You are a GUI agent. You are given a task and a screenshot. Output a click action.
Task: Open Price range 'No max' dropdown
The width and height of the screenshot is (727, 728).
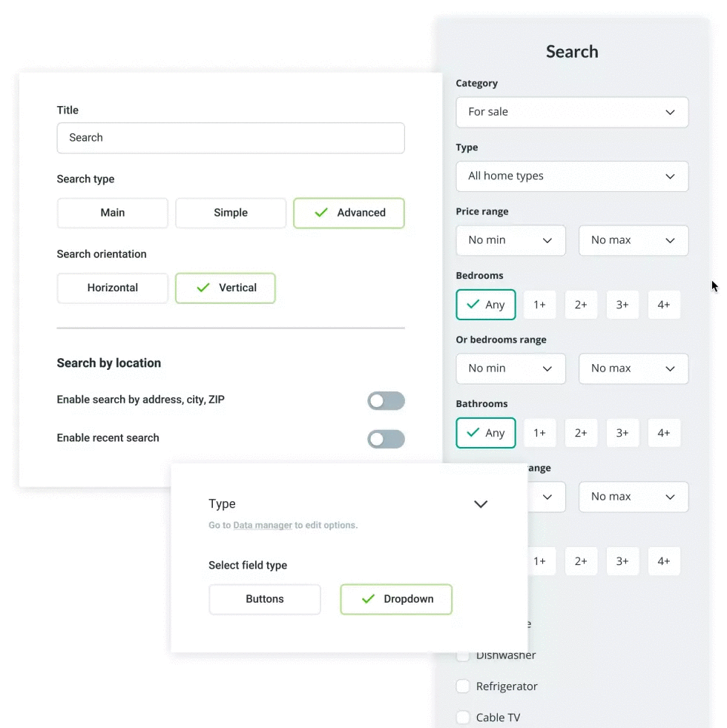click(633, 240)
